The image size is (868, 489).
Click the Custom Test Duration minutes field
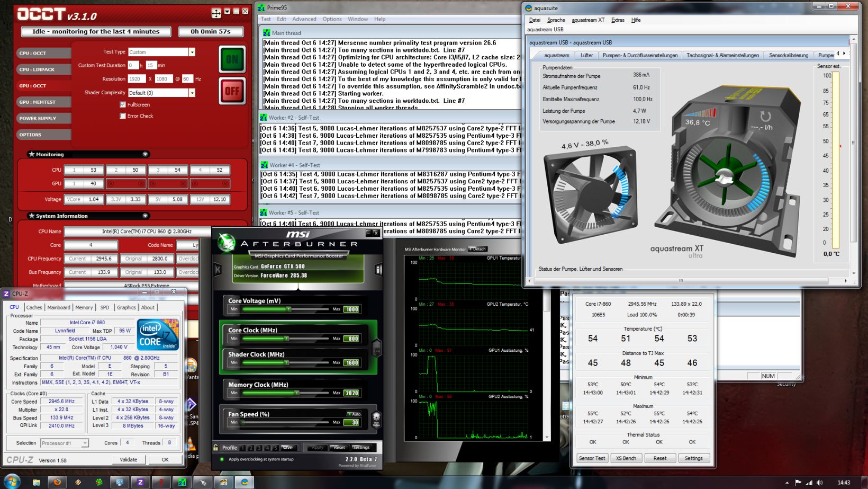[x=151, y=65]
